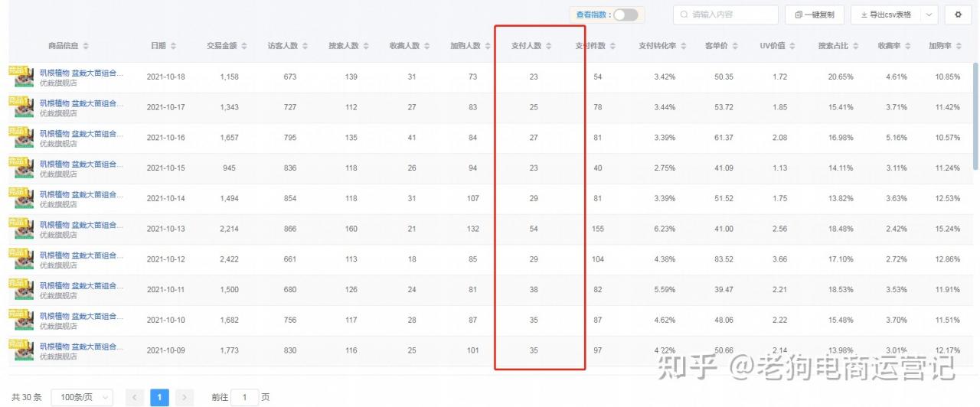Sort by 加购人数 column arrows
980x407 pixels.
click(488, 46)
